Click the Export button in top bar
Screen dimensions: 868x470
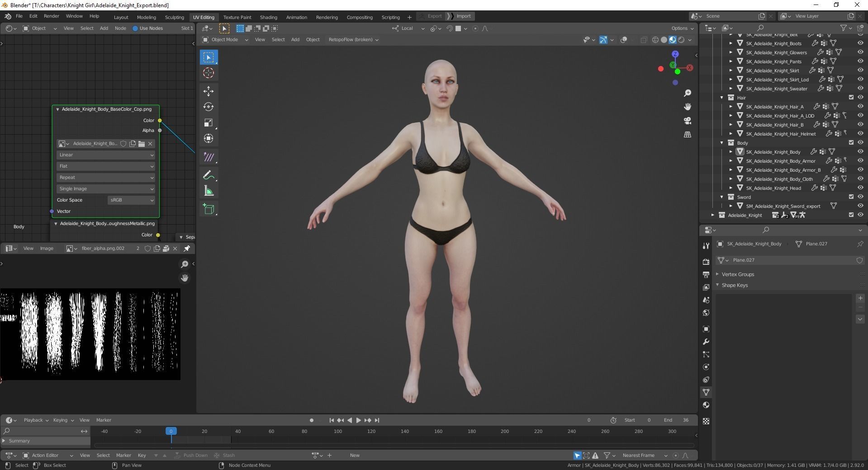point(431,16)
